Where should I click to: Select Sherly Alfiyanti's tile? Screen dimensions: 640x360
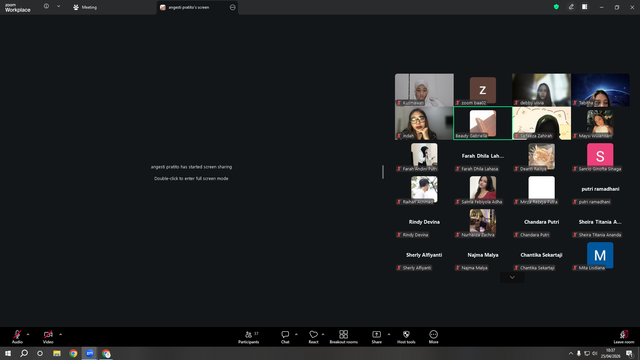coord(424,256)
